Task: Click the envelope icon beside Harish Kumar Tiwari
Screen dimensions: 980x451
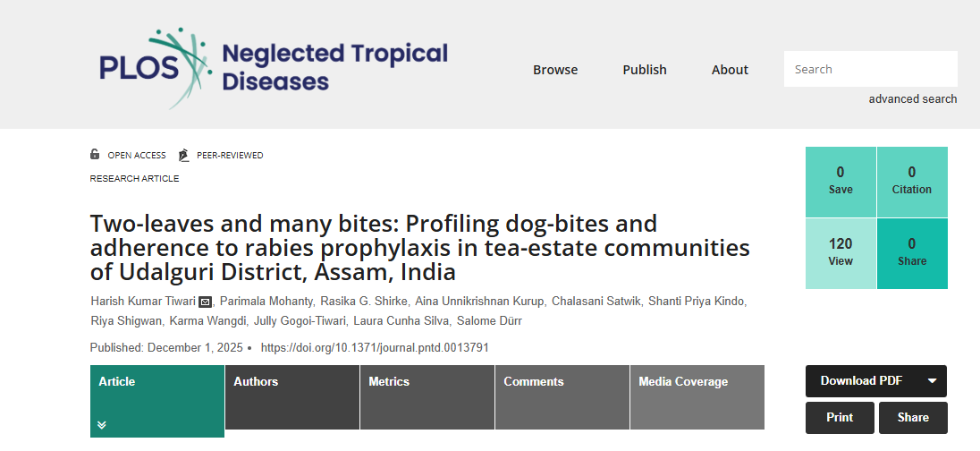Action: pos(205,302)
